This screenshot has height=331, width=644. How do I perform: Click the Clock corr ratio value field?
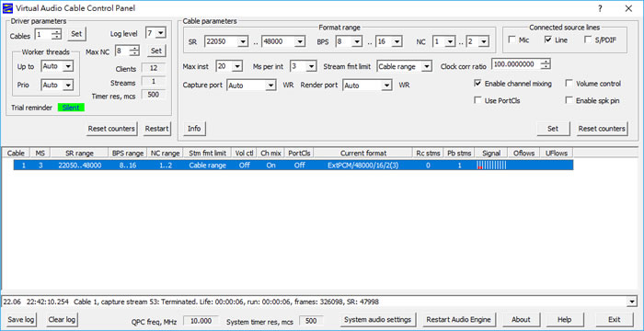(516, 64)
